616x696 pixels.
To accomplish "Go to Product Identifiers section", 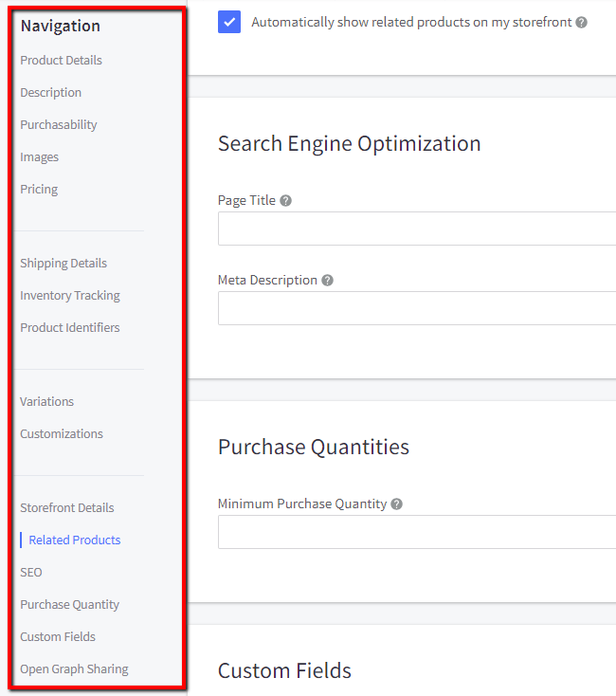I will click(70, 328).
